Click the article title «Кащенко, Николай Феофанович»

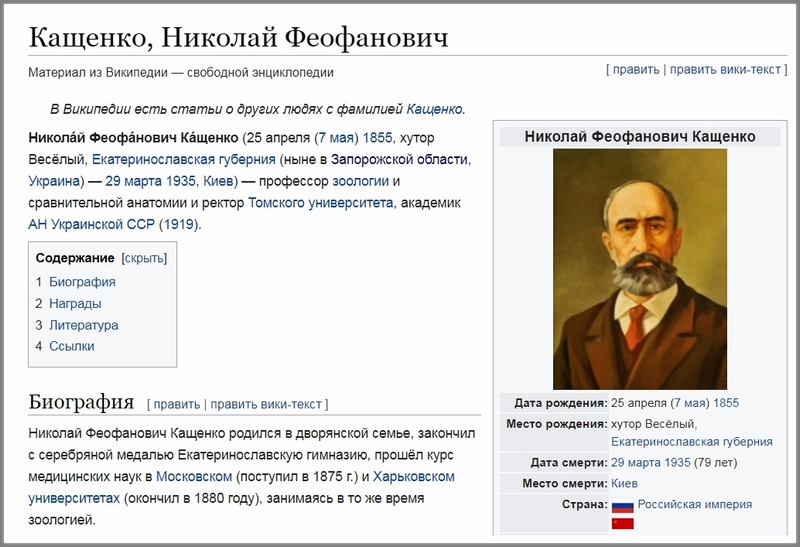point(238,37)
